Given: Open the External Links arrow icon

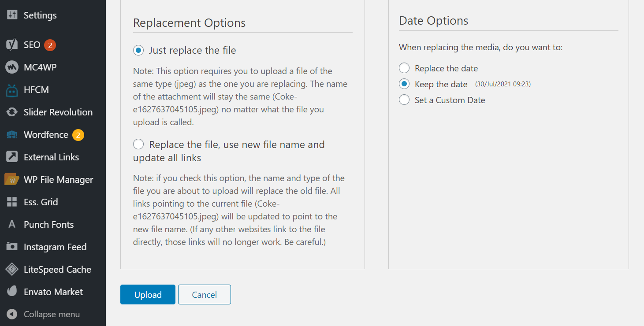Looking at the screenshot, I should 12,157.
